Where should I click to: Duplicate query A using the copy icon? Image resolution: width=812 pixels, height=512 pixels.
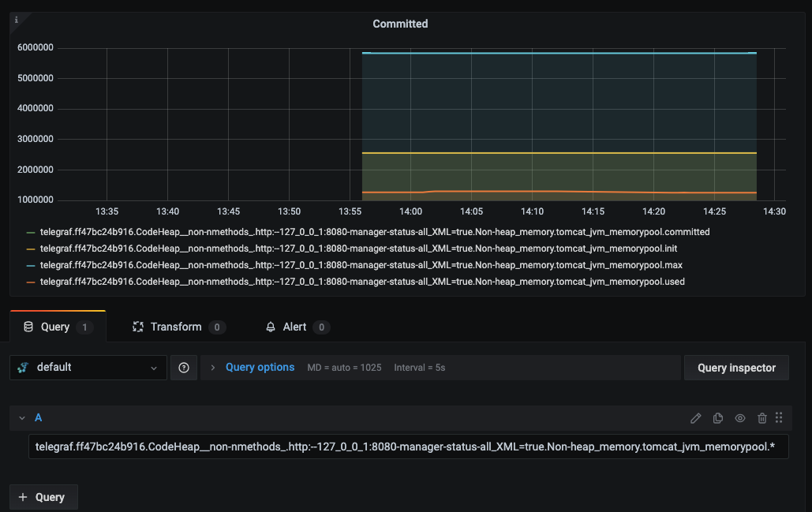click(x=718, y=418)
